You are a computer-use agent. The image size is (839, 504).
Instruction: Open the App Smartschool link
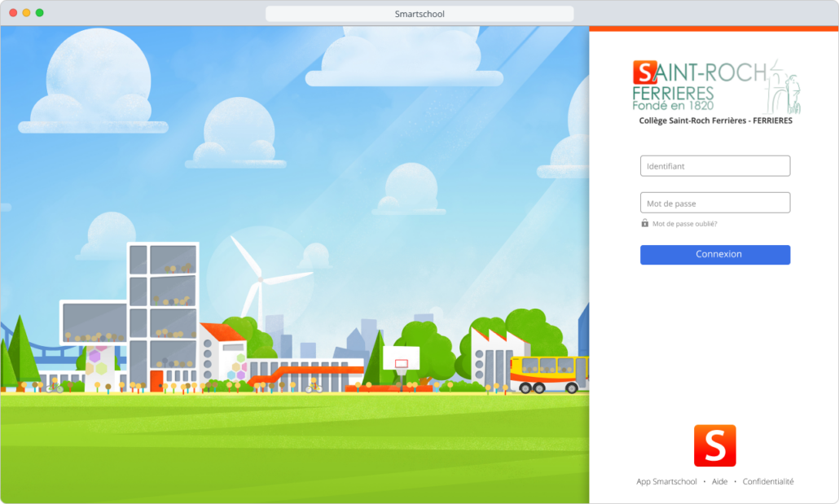tap(666, 482)
